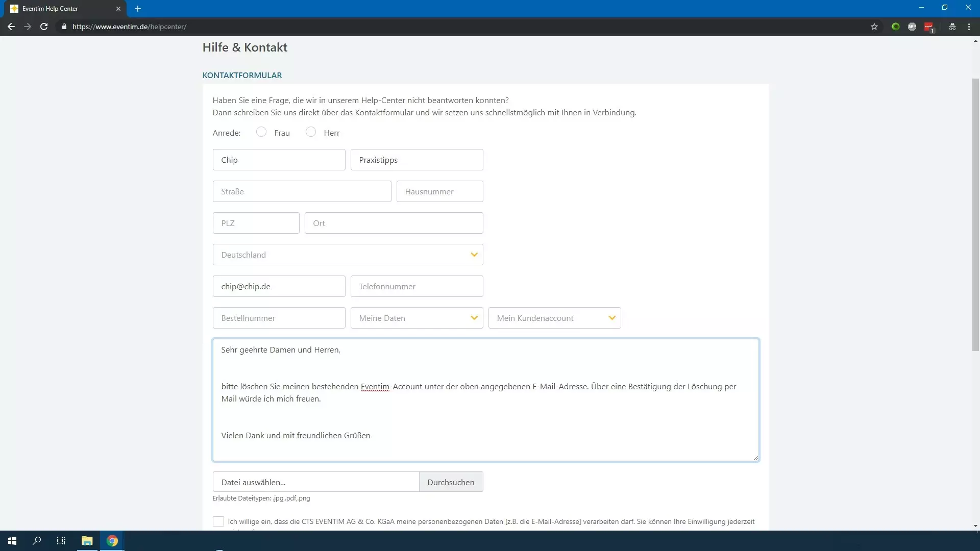Click the page's vertical scrollbar thumb
Image resolution: width=980 pixels, height=551 pixels.
(x=975, y=214)
